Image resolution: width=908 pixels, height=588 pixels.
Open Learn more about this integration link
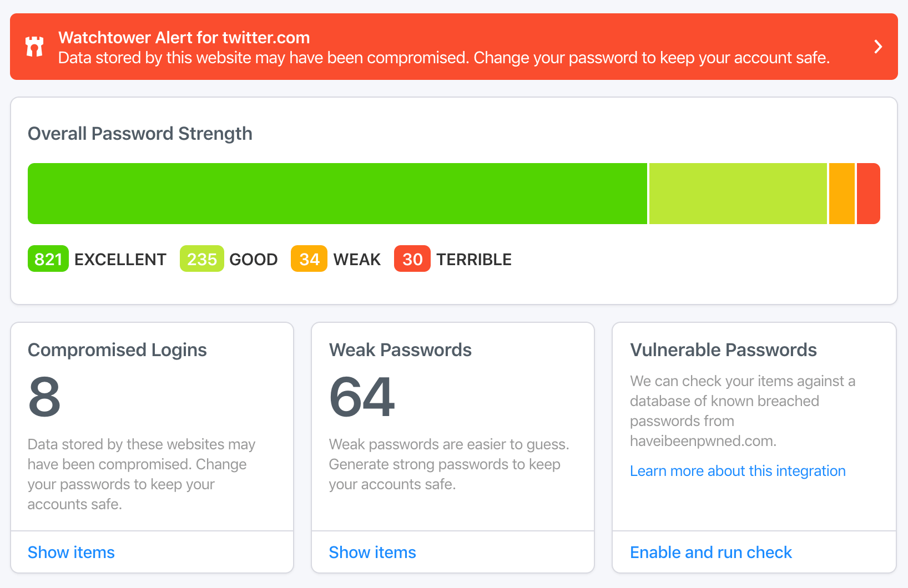738,471
